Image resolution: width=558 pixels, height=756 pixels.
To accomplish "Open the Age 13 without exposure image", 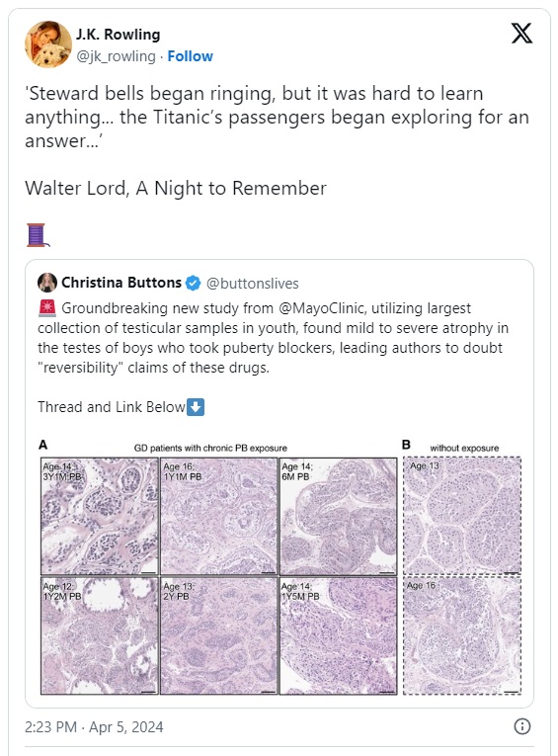I will [462, 516].
